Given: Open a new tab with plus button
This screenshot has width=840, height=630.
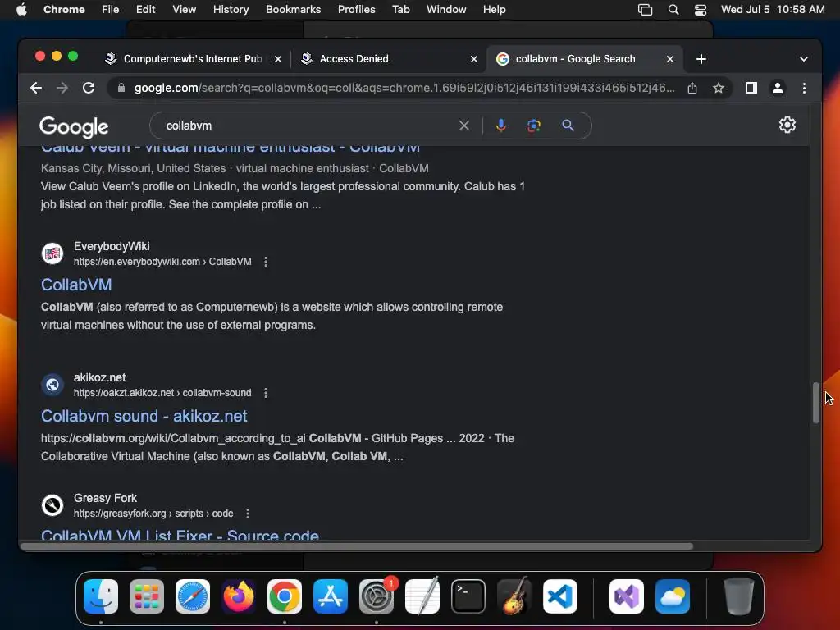Looking at the screenshot, I should click(x=701, y=59).
